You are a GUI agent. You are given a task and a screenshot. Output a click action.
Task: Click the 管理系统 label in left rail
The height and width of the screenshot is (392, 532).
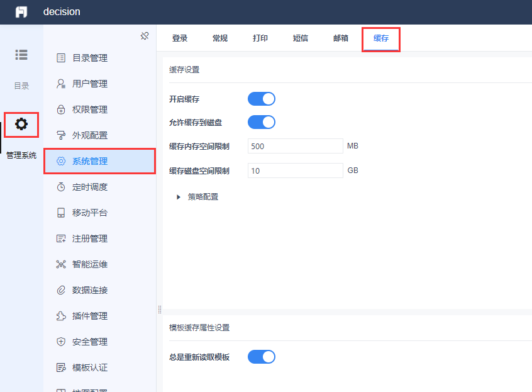point(21,155)
